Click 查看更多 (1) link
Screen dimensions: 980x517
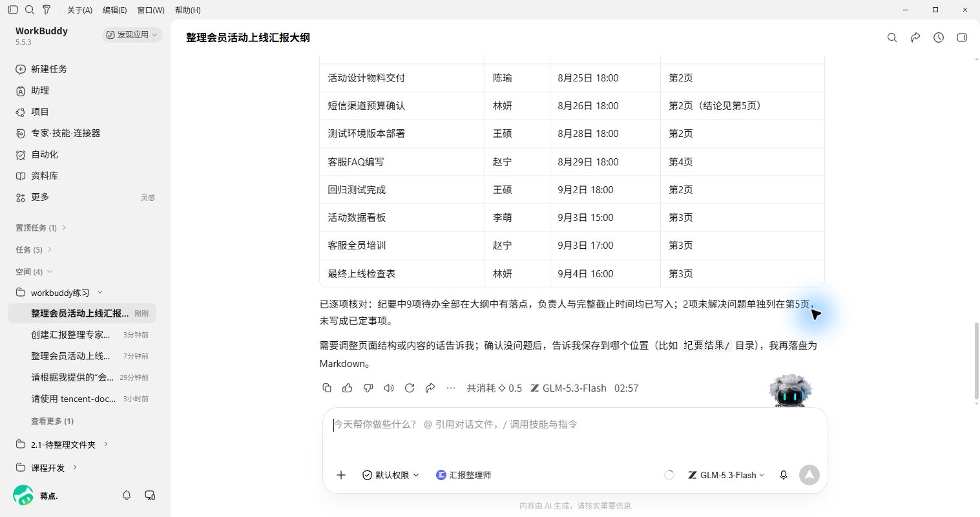coord(52,421)
